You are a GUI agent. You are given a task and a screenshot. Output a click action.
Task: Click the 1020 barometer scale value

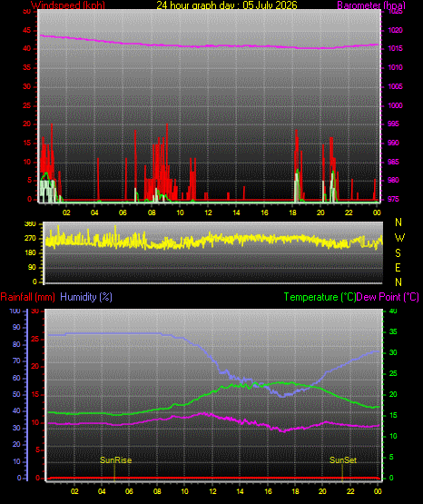point(395,30)
